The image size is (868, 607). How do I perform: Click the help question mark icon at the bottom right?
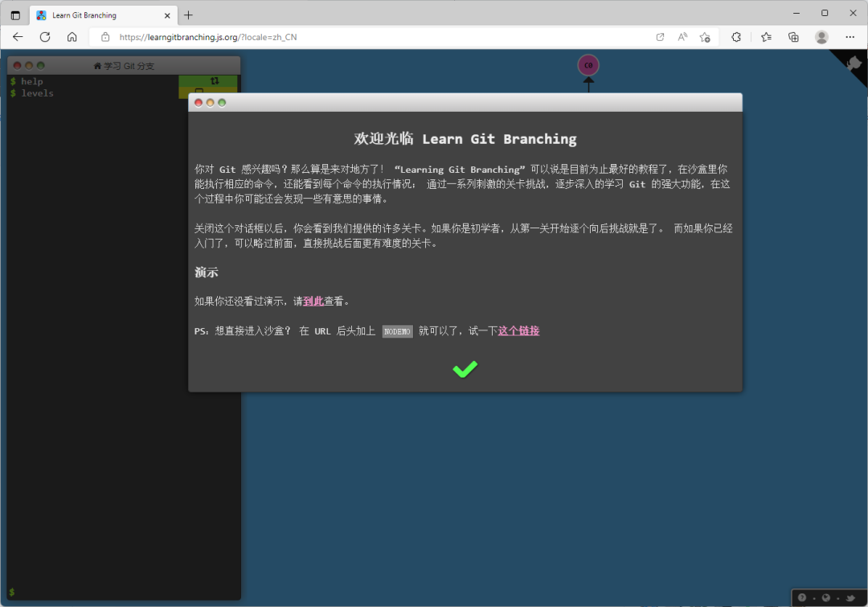[x=802, y=597]
